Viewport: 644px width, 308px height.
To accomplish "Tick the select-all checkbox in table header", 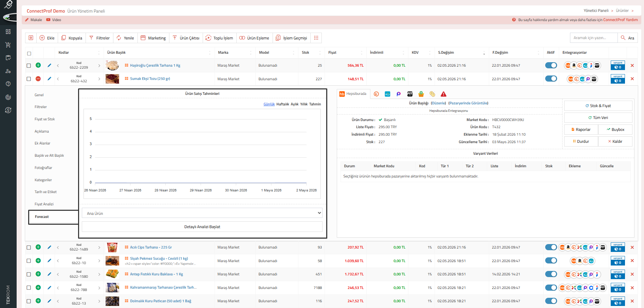I will [x=29, y=53].
